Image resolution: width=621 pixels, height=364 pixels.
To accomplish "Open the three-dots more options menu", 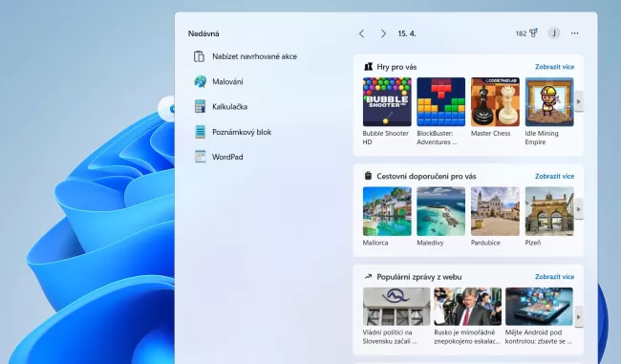I will point(574,33).
